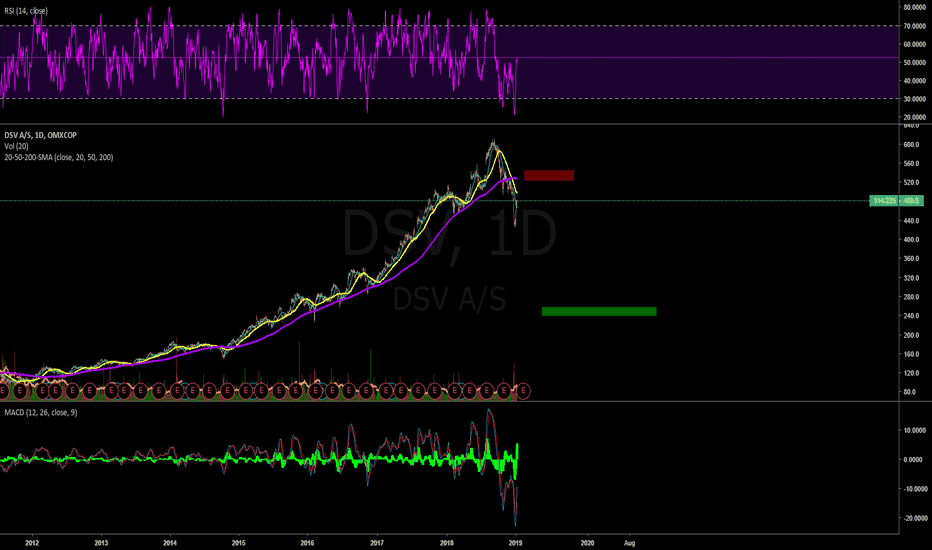Screen dimensions: 932x550
Task: Click the 2014 label on time axis
Action: (x=170, y=543)
